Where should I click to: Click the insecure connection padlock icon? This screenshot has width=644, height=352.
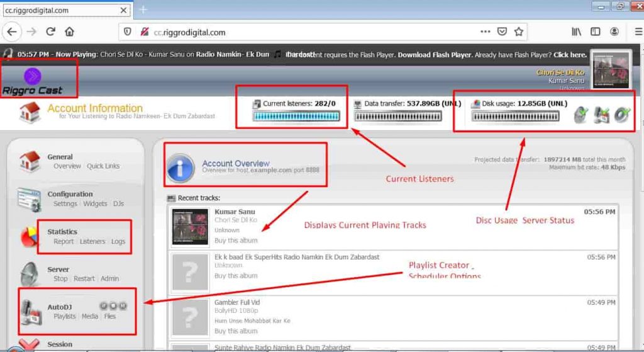click(x=144, y=31)
